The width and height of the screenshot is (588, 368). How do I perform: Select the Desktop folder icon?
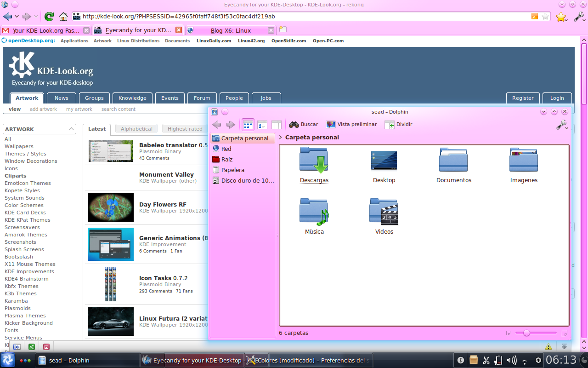point(384,160)
